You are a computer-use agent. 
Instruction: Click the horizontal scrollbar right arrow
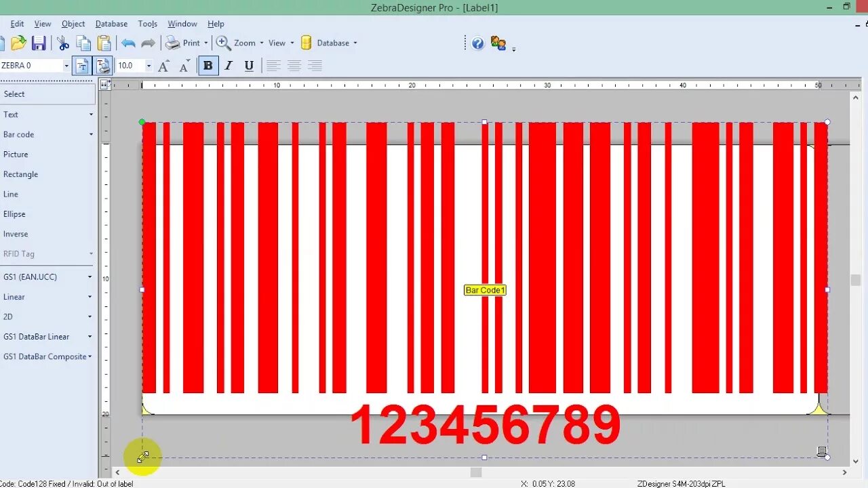pyautogui.click(x=845, y=472)
